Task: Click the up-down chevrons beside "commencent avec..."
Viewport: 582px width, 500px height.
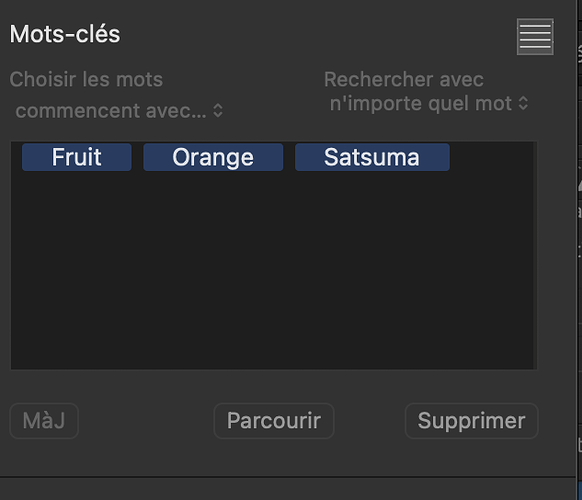Action: click(218, 111)
